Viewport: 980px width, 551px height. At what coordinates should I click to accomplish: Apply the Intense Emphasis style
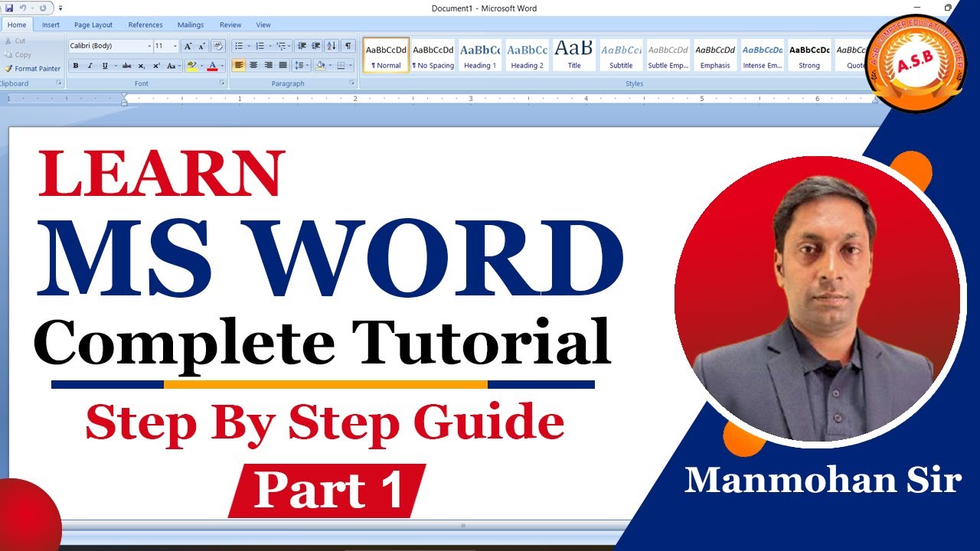[763, 55]
